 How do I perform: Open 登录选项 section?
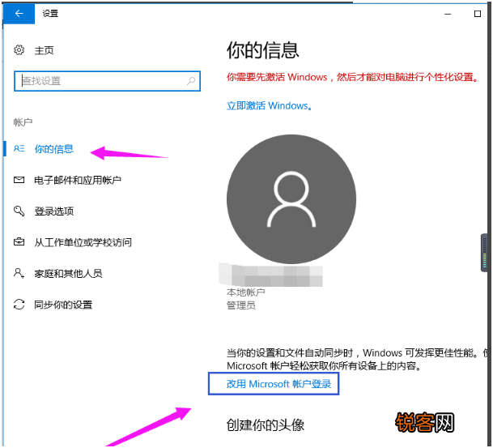[x=54, y=211]
